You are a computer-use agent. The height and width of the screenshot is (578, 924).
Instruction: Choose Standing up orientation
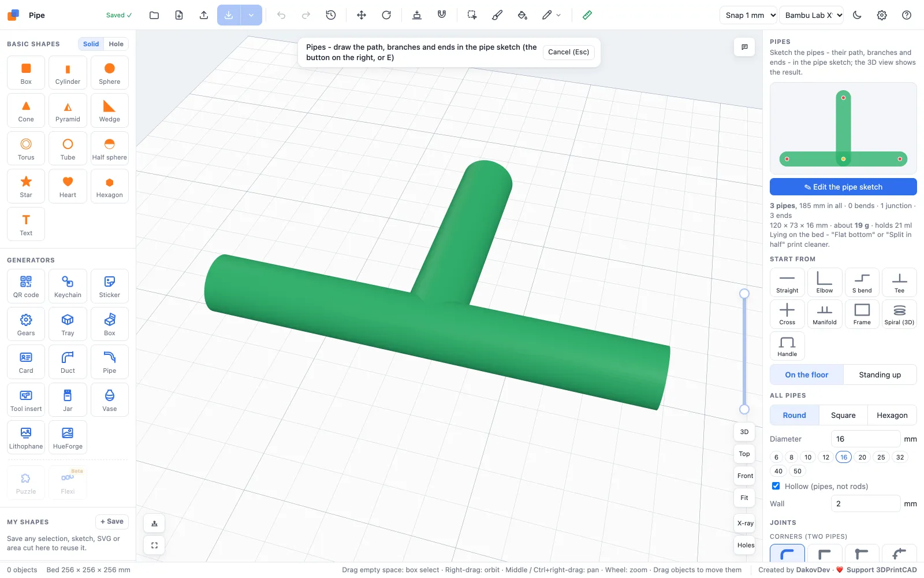coord(880,375)
